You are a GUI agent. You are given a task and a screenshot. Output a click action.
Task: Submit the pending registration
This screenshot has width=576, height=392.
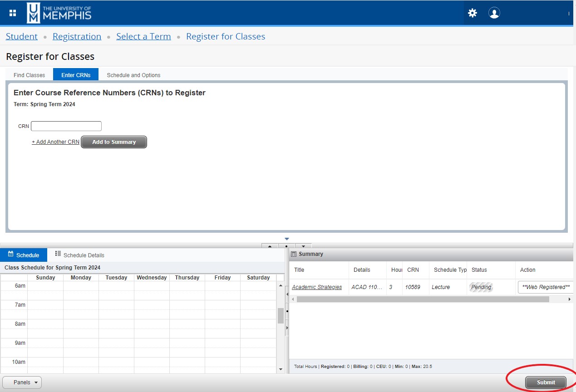[x=545, y=382]
